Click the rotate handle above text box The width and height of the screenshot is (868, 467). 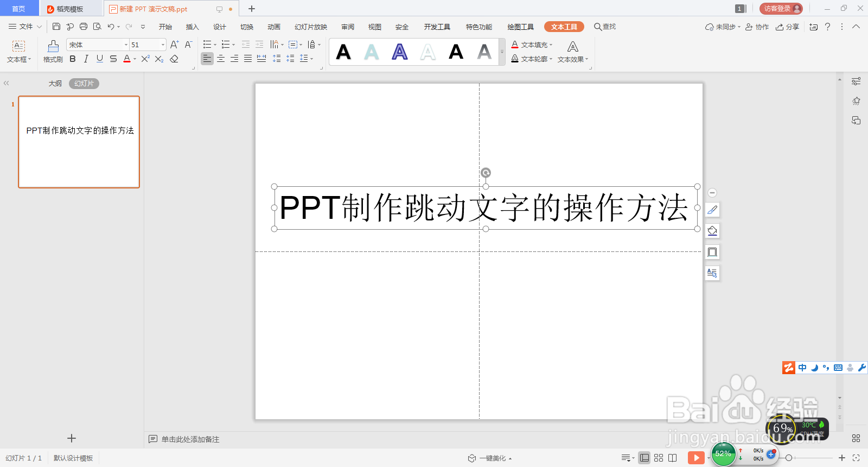[x=486, y=173]
